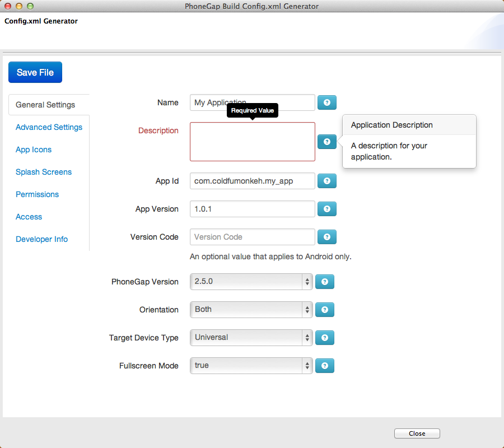This screenshot has height=448, width=504.
Task: Expand the Orientation dropdown set to Both
Action: coord(251,310)
